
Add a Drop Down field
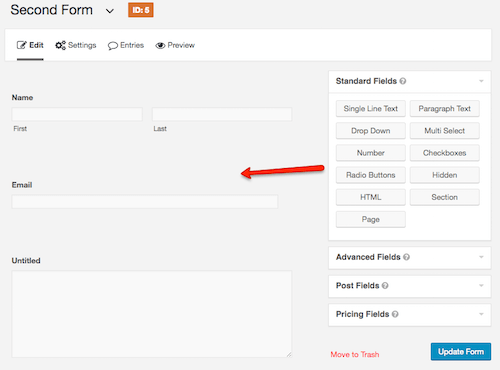pyautogui.click(x=371, y=131)
